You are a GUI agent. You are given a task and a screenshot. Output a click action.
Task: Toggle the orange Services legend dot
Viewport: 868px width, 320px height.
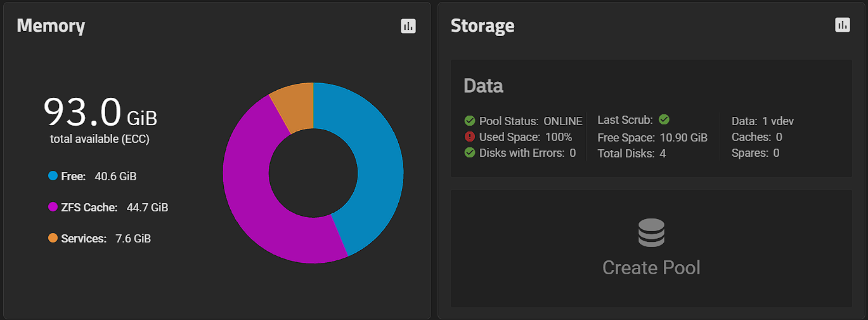(x=53, y=238)
